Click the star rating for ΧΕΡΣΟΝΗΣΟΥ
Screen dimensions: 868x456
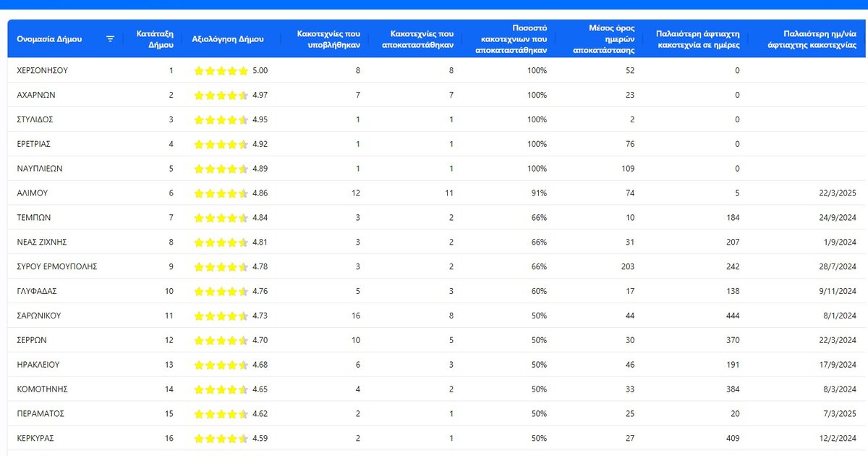(x=221, y=71)
